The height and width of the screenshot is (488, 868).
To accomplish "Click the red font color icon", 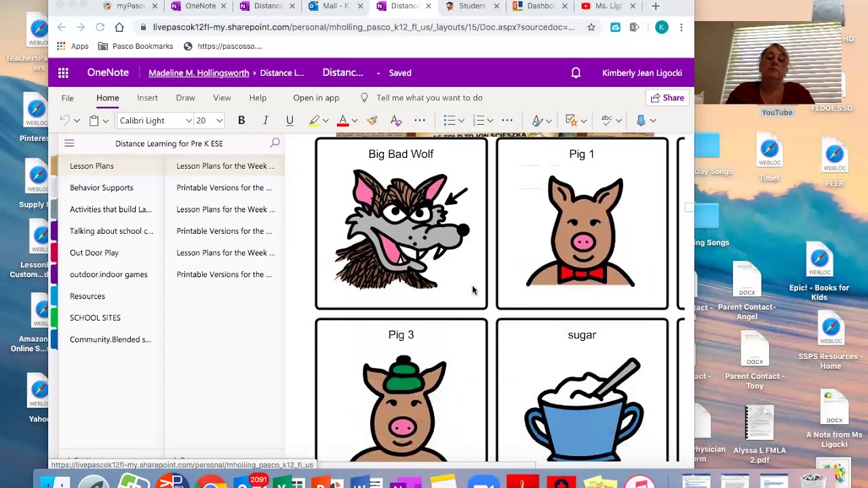I will point(343,121).
